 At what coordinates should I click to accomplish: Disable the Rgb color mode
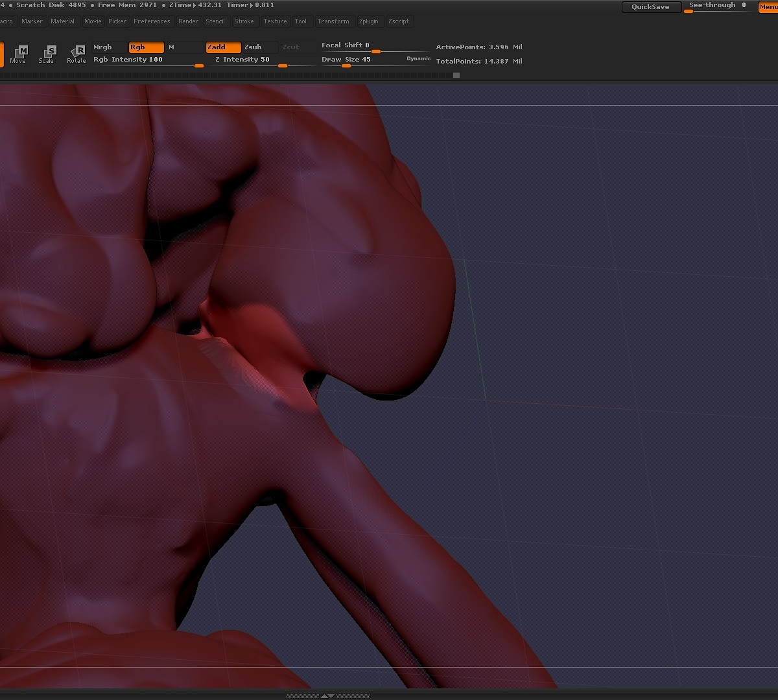pos(146,47)
